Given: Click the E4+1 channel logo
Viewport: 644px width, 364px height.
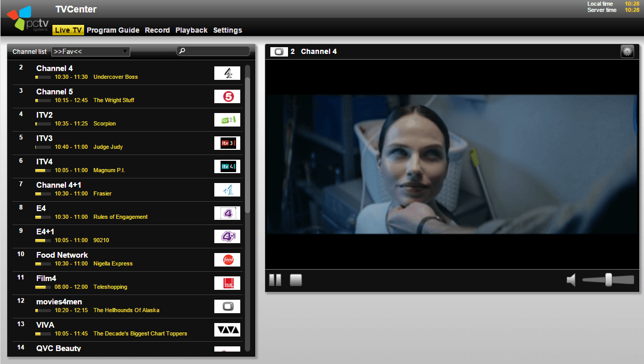Looking at the screenshot, I should (x=227, y=236).
